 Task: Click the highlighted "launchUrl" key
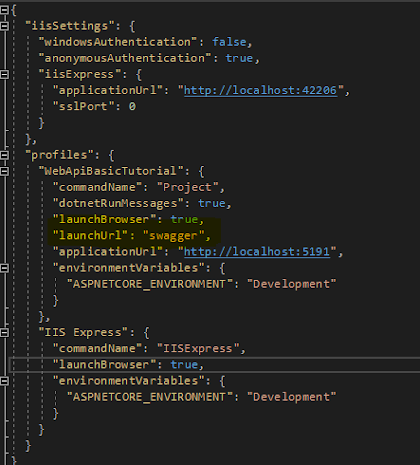click(90, 236)
